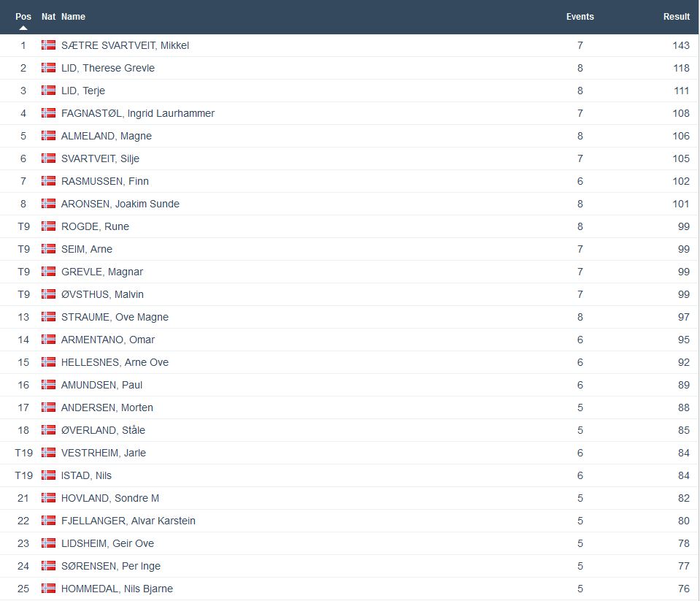Open FJELLANGER, Alvar Karstein's entry
Viewport: 700px width, 601px height.
pos(128,521)
